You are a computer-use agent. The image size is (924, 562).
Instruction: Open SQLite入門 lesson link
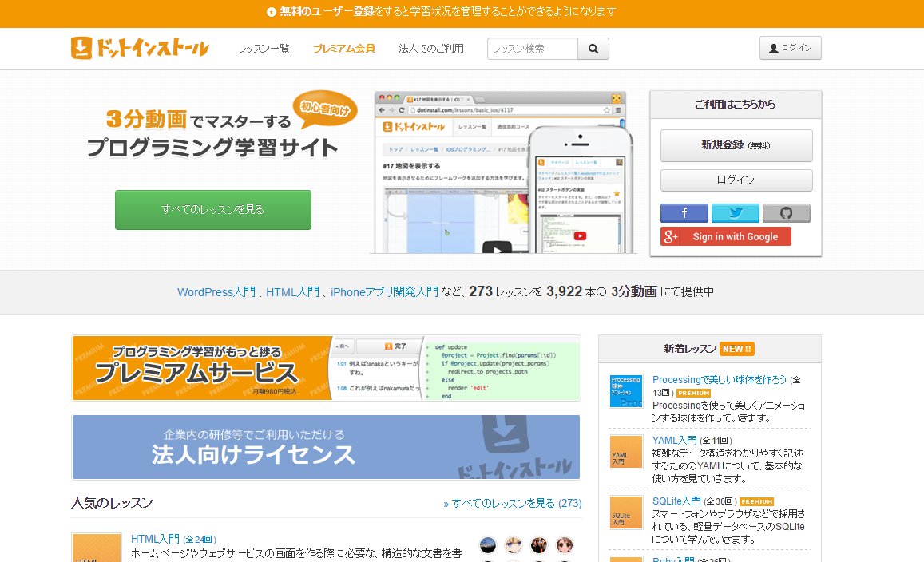click(676, 501)
